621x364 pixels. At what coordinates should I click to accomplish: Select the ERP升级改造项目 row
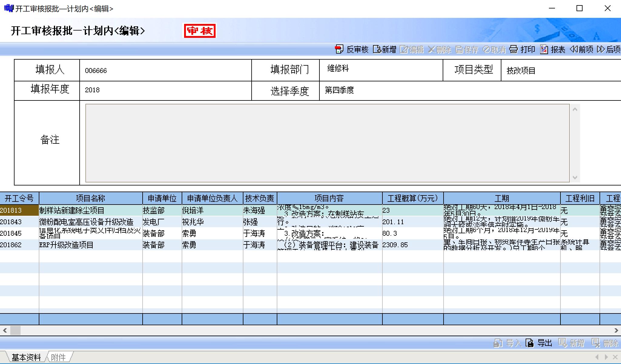pos(67,245)
